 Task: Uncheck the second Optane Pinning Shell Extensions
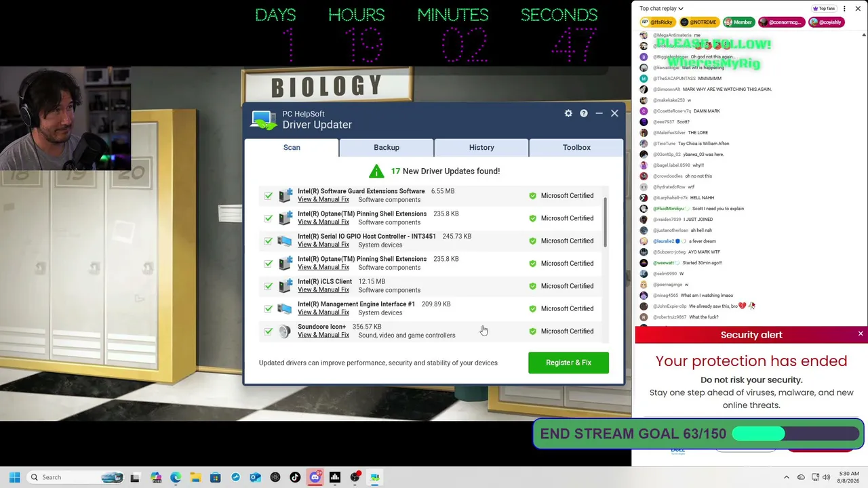tap(269, 264)
